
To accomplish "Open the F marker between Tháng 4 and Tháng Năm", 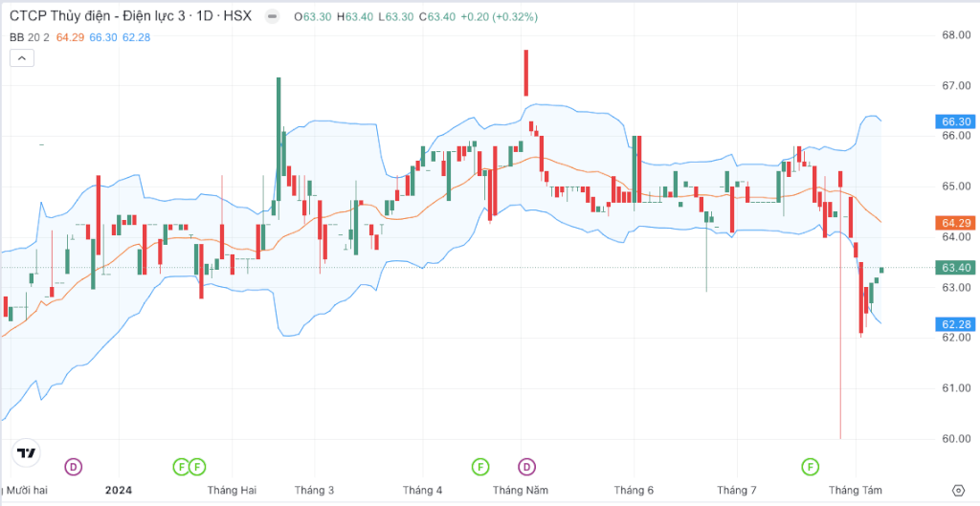I will pyautogui.click(x=480, y=466).
